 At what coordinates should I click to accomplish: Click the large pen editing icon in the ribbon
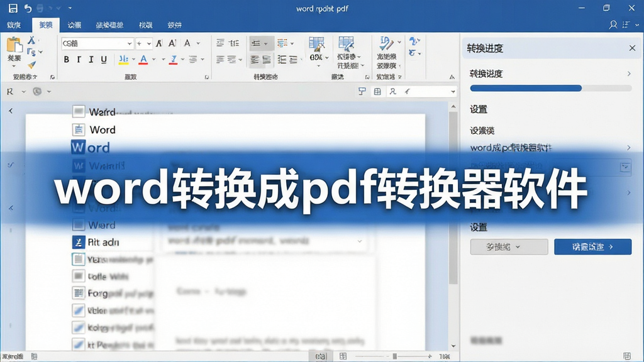[x=386, y=43]
